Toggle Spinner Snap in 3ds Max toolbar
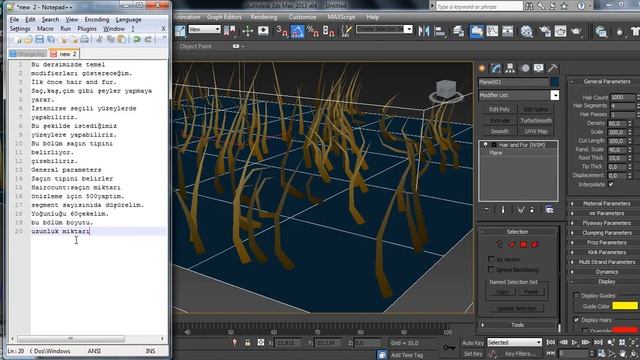This screenshot has width=640, height=360. coord(329,31)
